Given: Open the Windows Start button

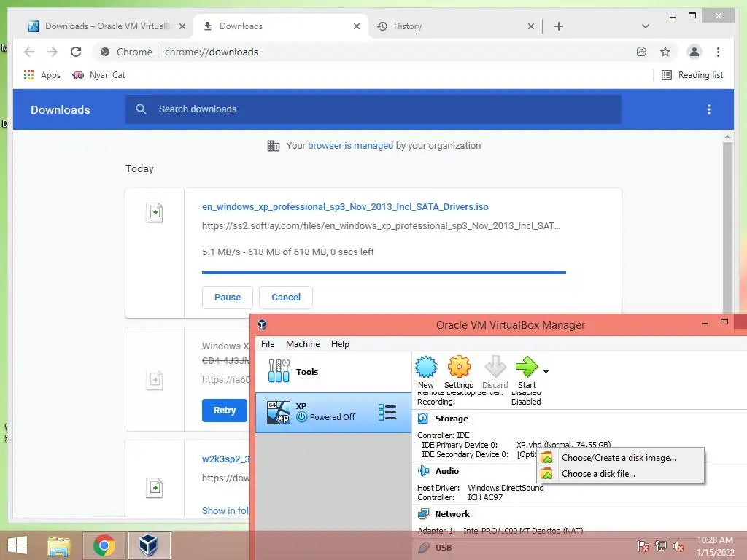Looking at the screenshot, I should pos(18,545).
